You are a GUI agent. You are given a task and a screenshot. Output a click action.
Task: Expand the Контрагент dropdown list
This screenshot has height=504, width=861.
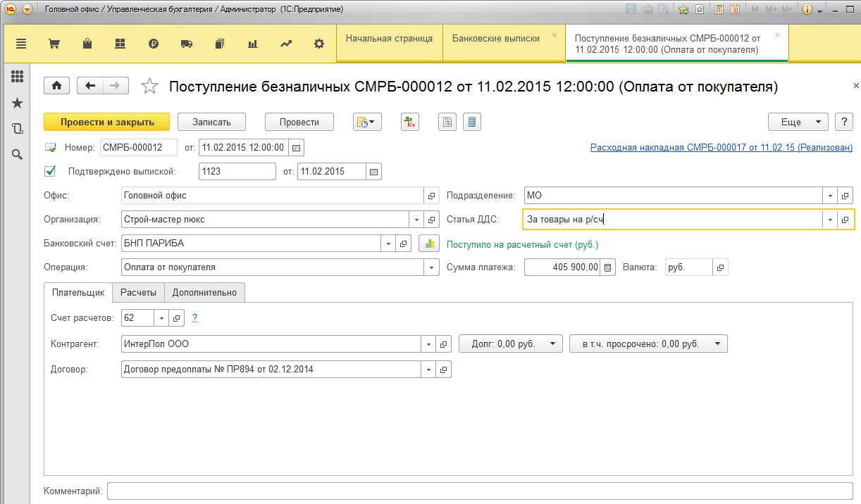[x=428, y=344]
